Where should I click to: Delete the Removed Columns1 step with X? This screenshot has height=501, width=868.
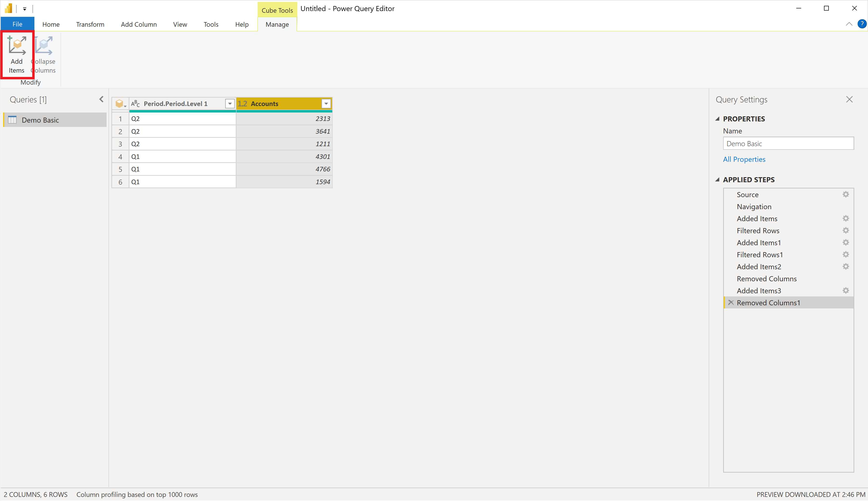click(x=731, y=302)
